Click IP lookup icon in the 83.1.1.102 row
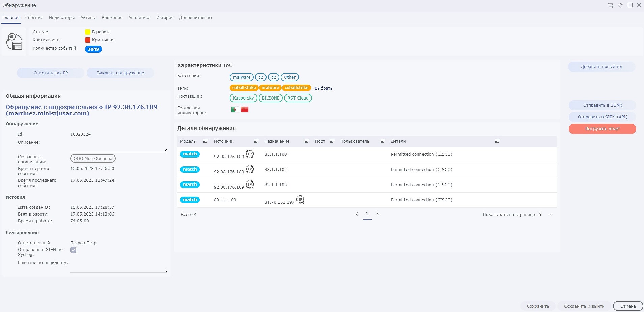Image resolution: width=644 pixels, height=312 pixels. pyautogui.click(x=250, y=169)
